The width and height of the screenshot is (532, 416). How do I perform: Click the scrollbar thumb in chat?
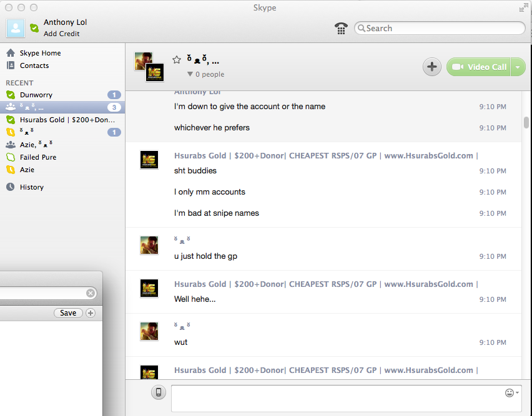coord(526,123)
